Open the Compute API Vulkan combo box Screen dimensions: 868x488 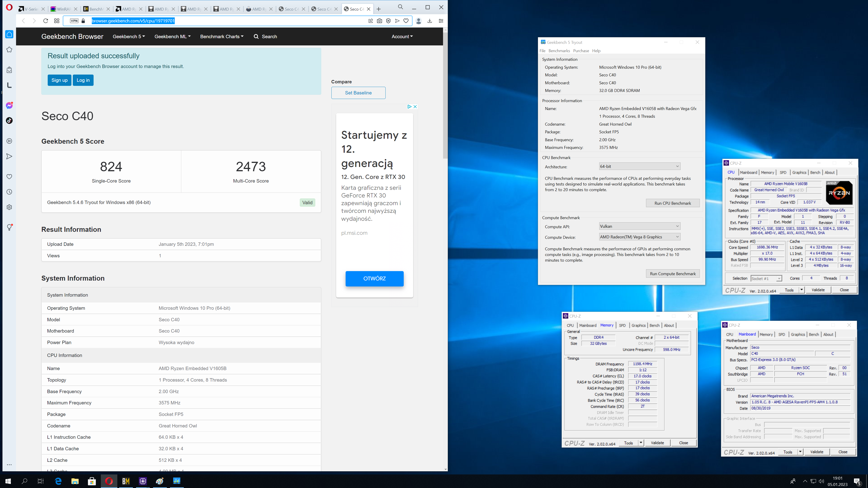click(639, 226)
